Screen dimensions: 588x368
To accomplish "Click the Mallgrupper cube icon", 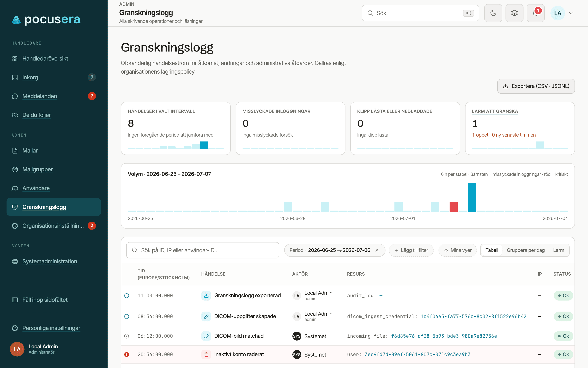I will click(15, 169).
